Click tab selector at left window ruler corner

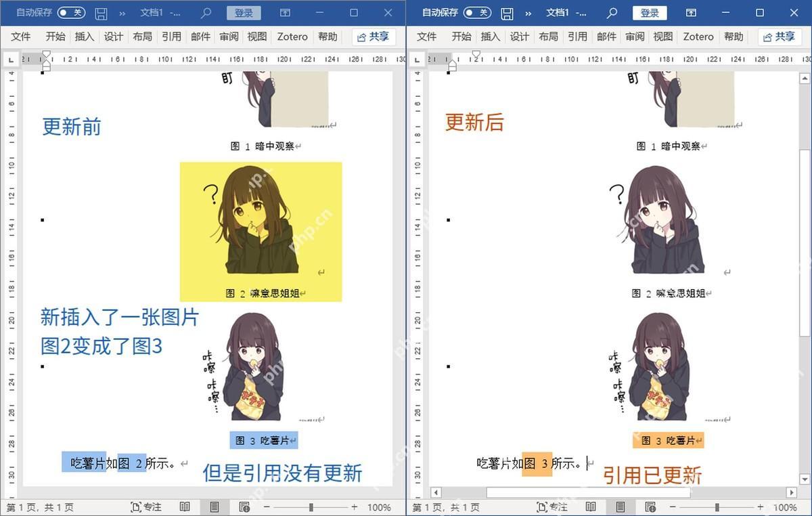point(10,61)
